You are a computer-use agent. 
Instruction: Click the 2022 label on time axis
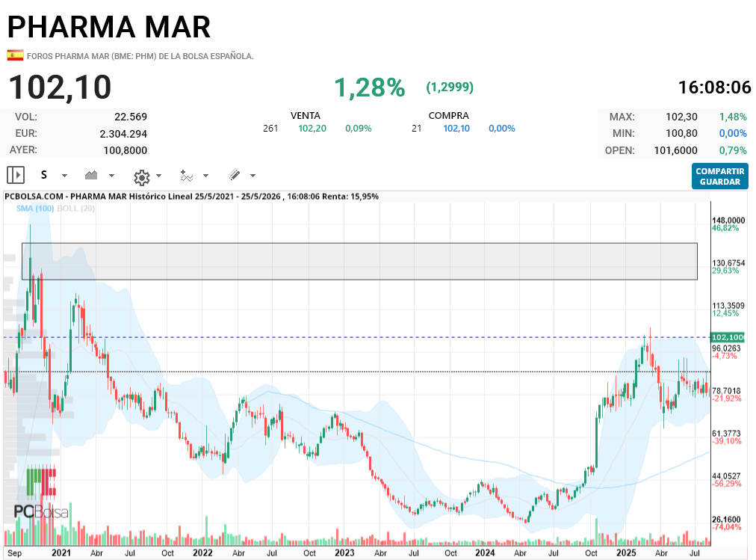point(202,553)
